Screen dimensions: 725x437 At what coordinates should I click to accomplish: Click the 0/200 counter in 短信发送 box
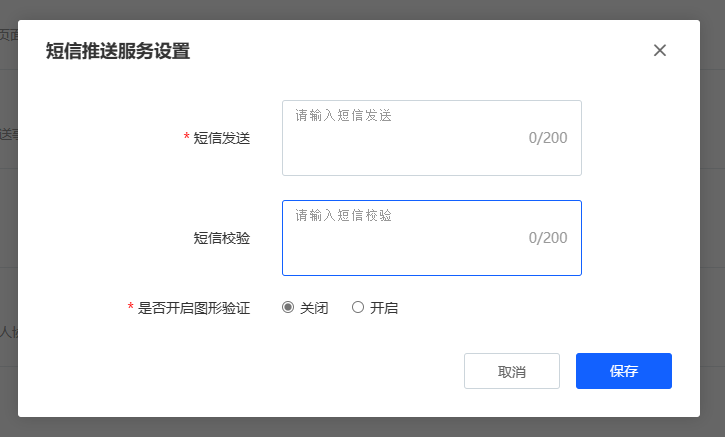pos(548,138)
